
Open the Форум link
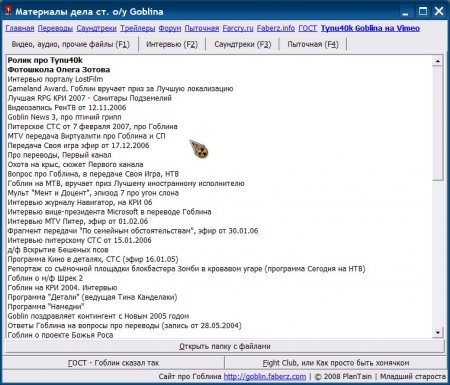(x=170, y=28)
